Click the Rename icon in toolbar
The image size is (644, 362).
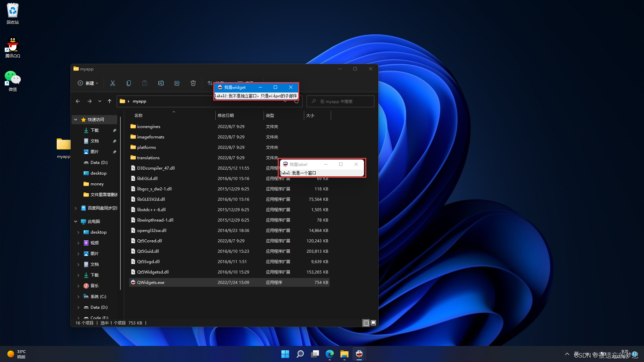161,83
